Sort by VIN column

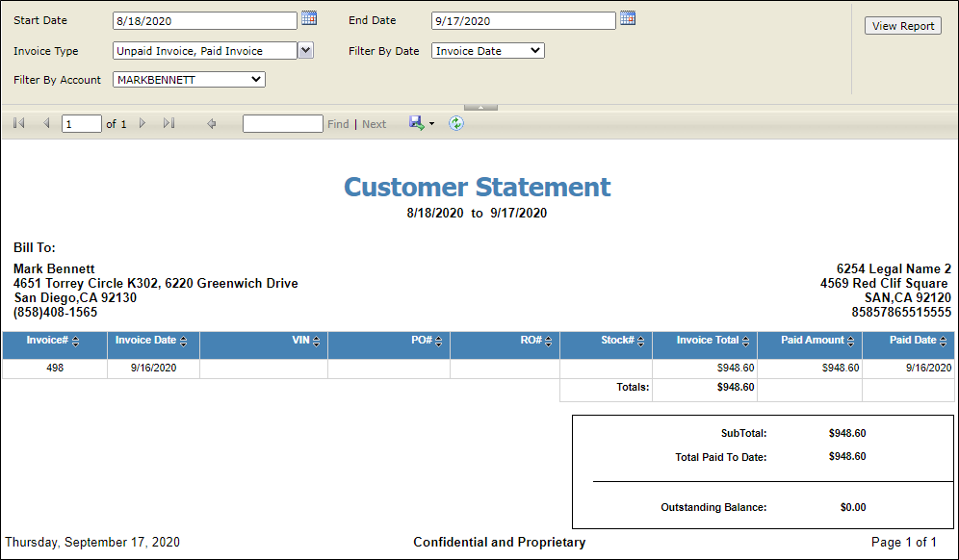coord(316,343)
